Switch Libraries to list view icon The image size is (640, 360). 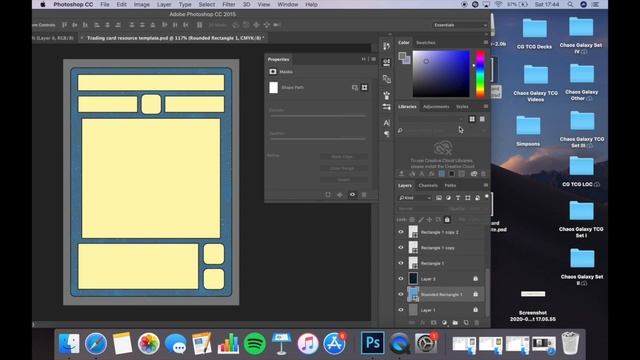(482, 119)
